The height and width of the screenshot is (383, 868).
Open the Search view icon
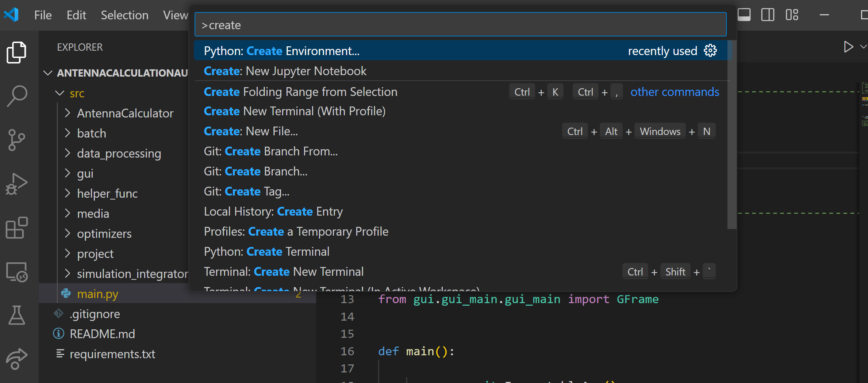point(16,96)
